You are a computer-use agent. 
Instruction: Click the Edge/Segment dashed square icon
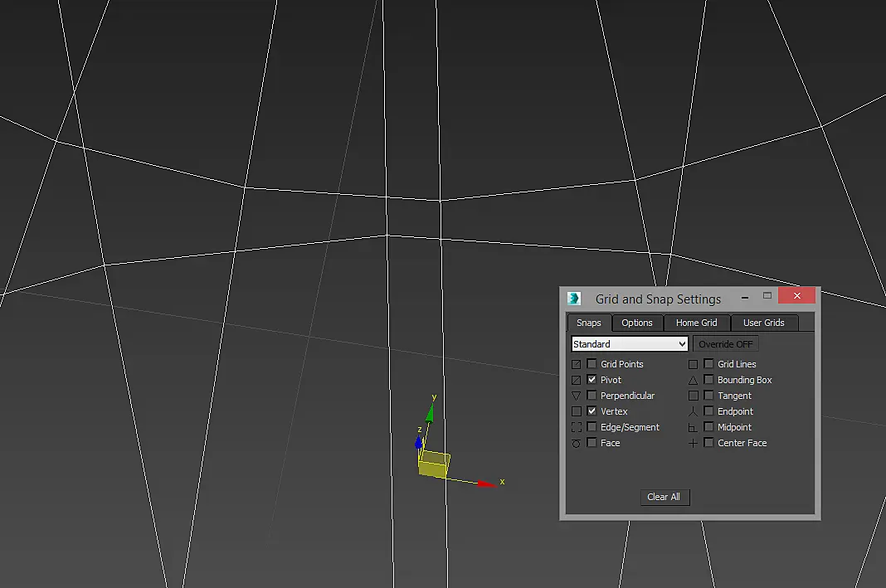[x=577, y=428]
